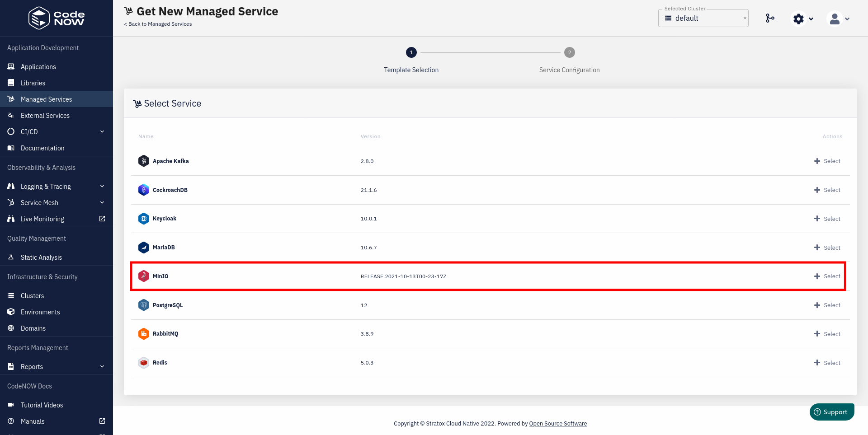Click the CockroachDB service icon

pyautogui.click(x=144, y=190)
